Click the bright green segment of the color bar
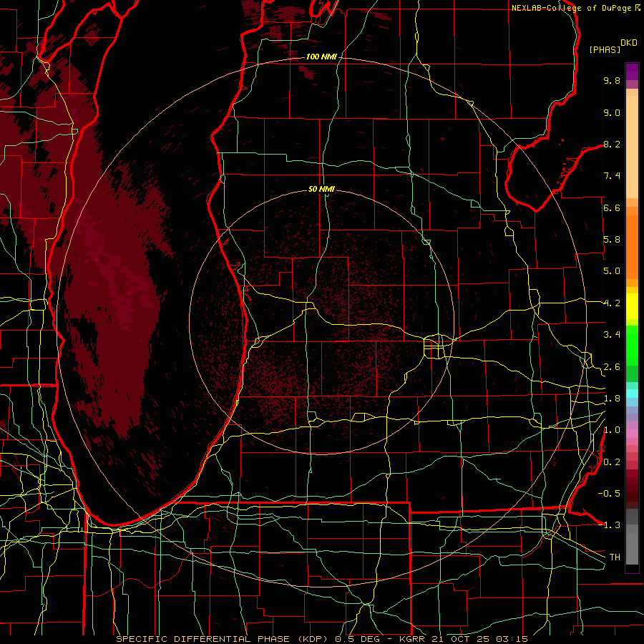 coord(632,346)
